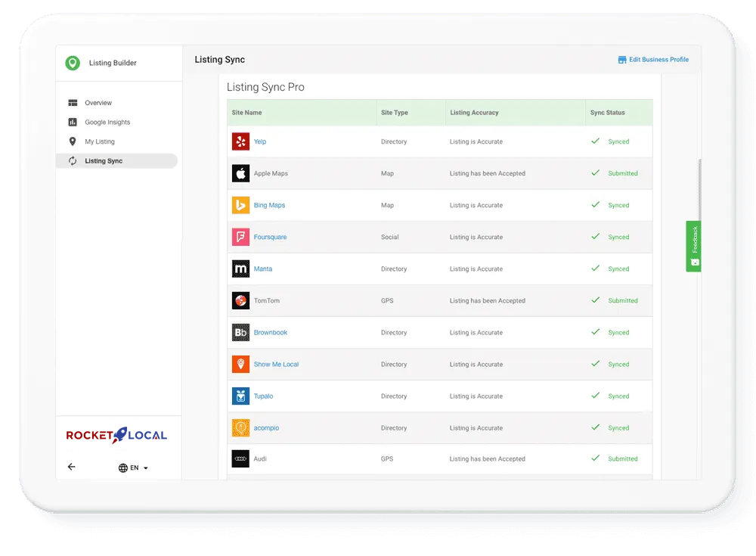756x556 pixels.
Task: Click the back arrow in sidebar footer
Action: (x=72, y=467)
